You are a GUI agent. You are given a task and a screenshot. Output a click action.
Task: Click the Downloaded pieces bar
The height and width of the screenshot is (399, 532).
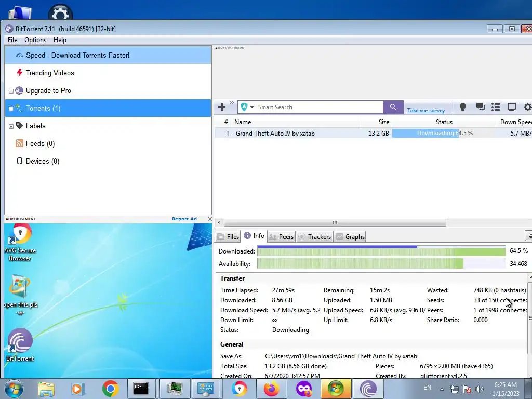pyautogui.click(x=381, y=251)
